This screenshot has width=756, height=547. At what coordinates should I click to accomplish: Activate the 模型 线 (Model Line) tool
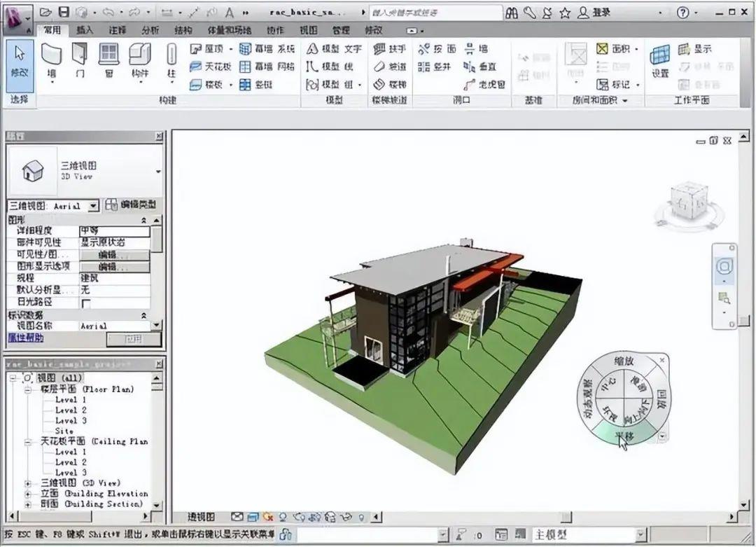click(x=330, y=67)
